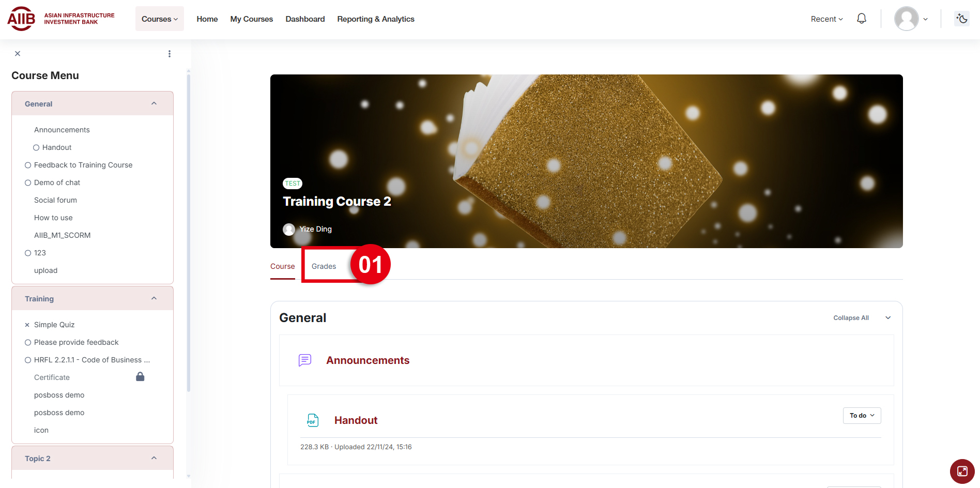Viewport: 980px width, 488px height.
Task: Open the user avatar menu
Action: point(907,19)
